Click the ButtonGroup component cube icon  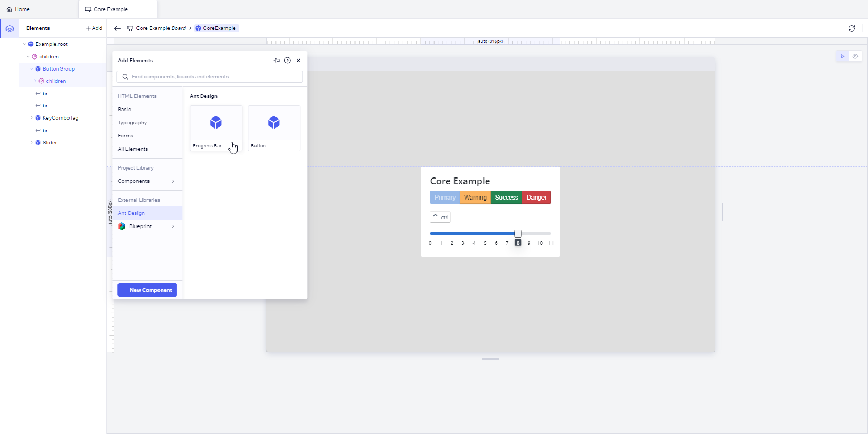click(38, 69)
